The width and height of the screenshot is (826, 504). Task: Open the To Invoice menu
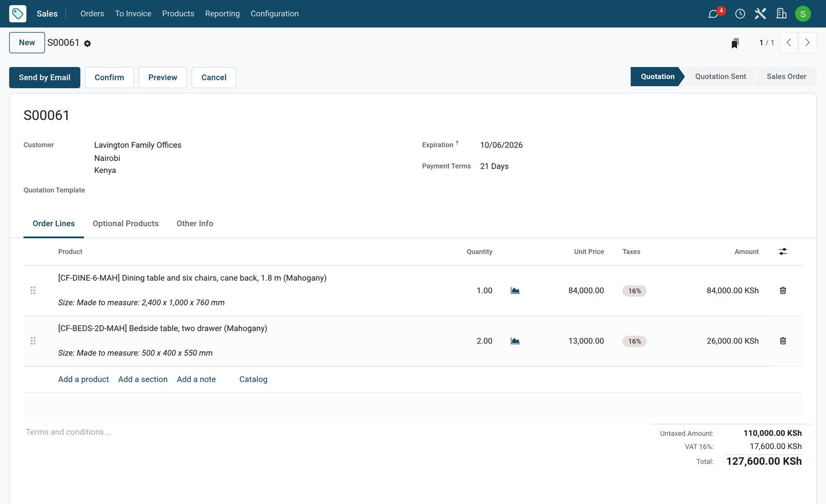(133, 13)
